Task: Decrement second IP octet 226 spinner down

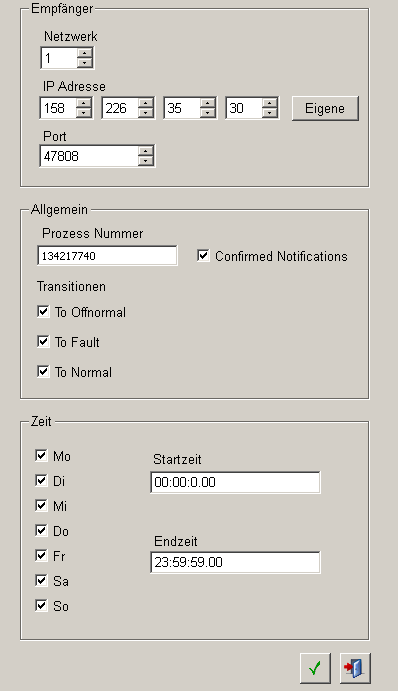Action: pos(145,113)
